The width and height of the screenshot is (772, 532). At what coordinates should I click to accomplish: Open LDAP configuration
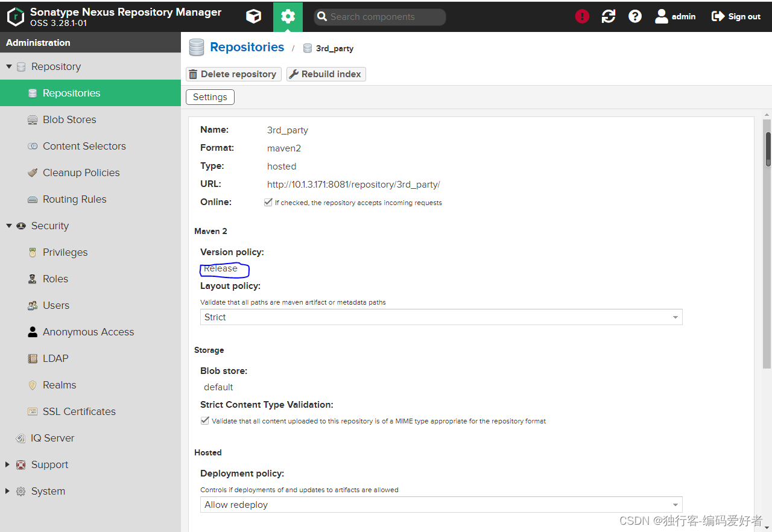(x=55, y=358)
